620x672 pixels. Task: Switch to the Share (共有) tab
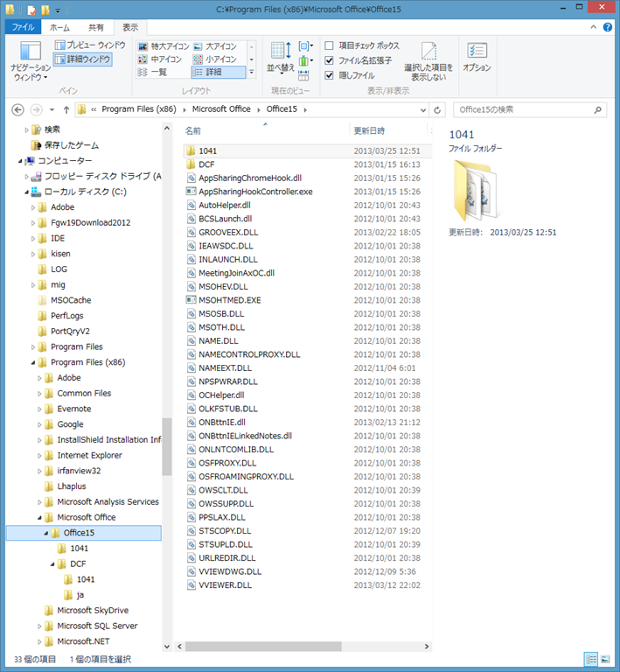96,27
